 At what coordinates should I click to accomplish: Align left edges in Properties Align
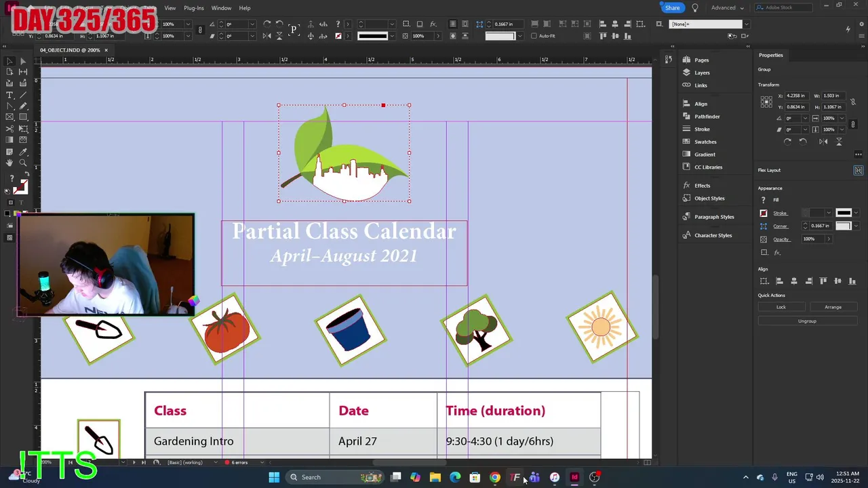click(x=779, y=281)
